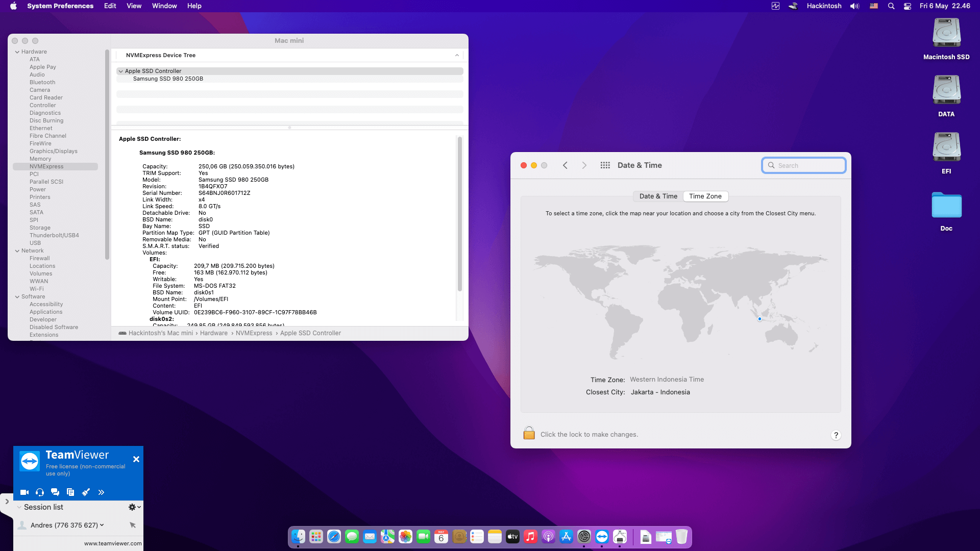Open the Help menu
This screenshot has height=551, width=980.
point(194,6)
